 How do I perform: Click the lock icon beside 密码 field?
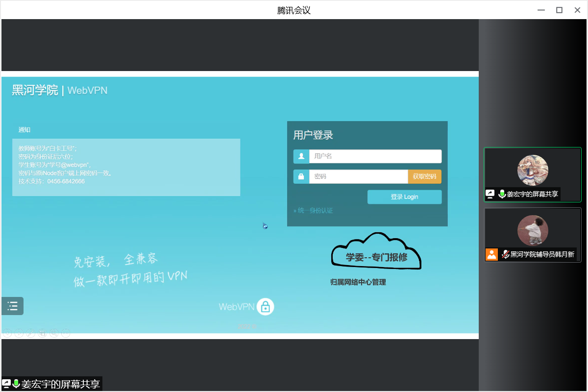301,176
